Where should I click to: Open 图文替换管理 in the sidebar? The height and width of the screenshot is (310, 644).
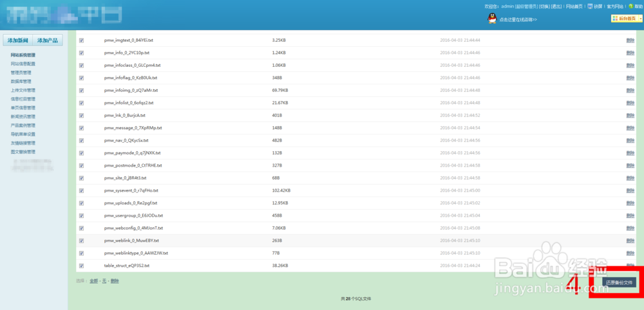click(23, 152)
